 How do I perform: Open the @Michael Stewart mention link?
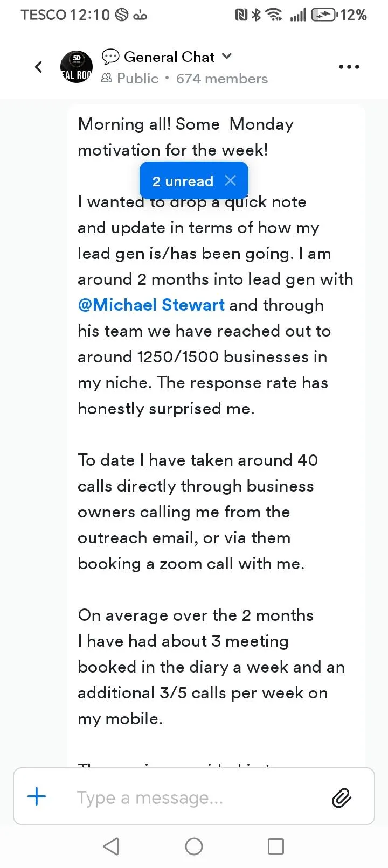coord(151,305)
